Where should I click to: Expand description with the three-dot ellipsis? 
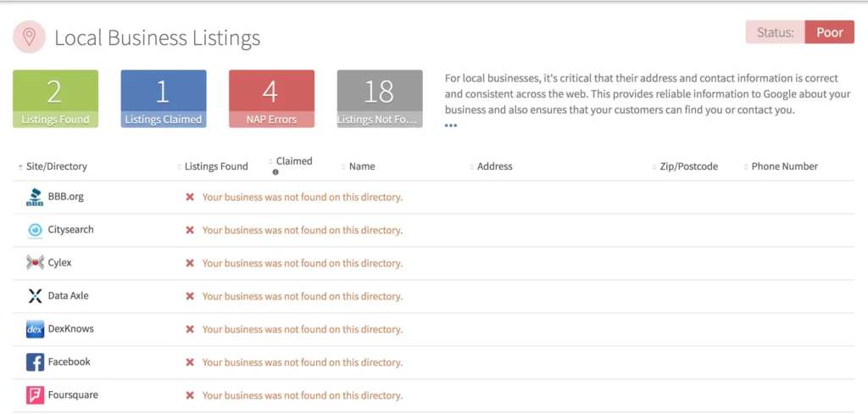click(450, 126)
